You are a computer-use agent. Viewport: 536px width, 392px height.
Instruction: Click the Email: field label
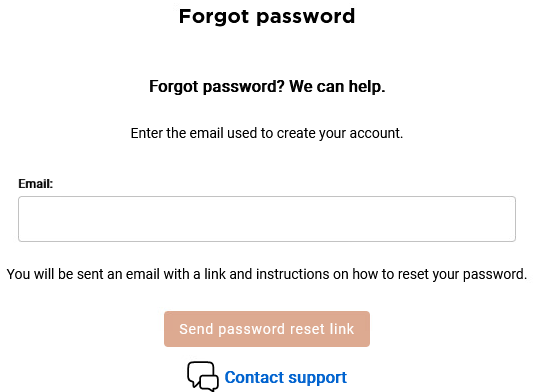pyautogui.click(x=36, y=184)
